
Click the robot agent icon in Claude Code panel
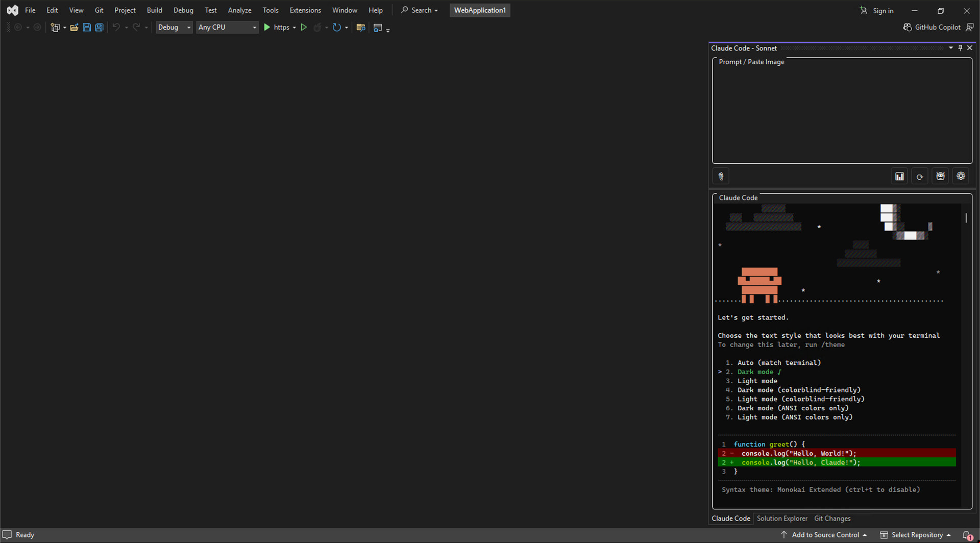[x=940, y=177]
